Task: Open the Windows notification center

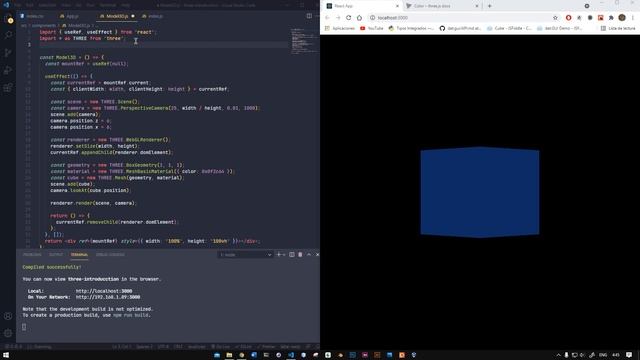Action: [x=629, y=355]
